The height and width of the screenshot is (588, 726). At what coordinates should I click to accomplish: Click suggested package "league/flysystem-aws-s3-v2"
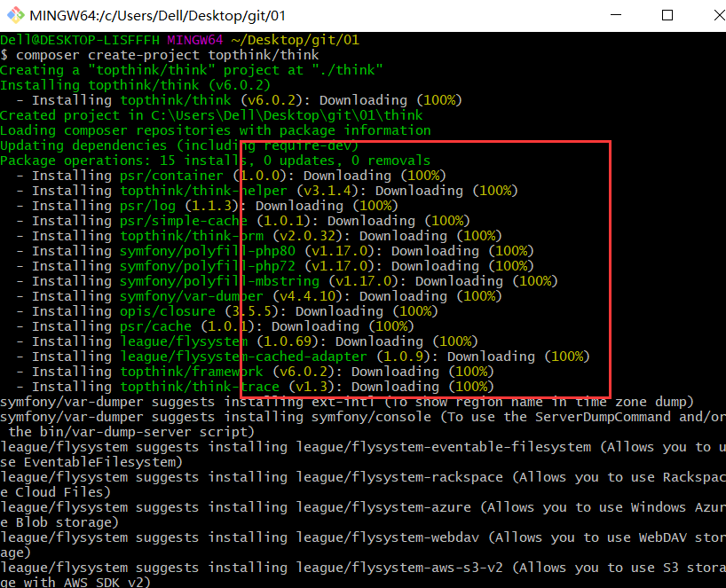tap(399, 568)
